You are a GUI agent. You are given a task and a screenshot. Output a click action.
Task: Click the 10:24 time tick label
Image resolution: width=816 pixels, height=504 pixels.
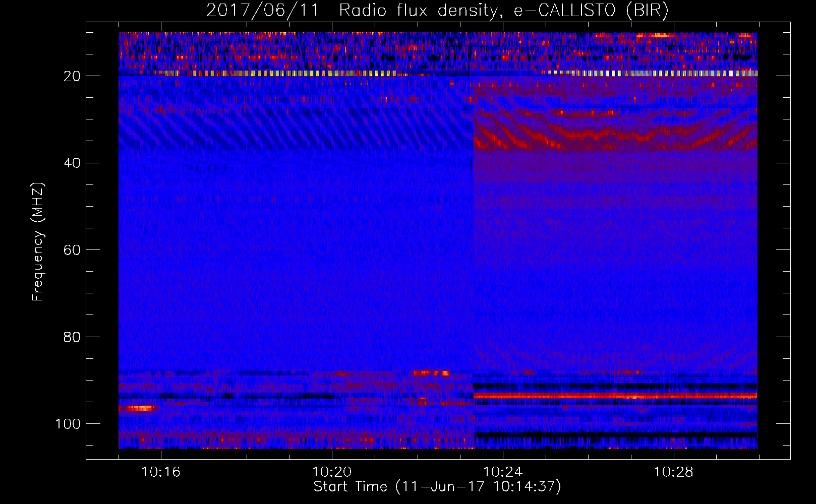coord(503,472)
